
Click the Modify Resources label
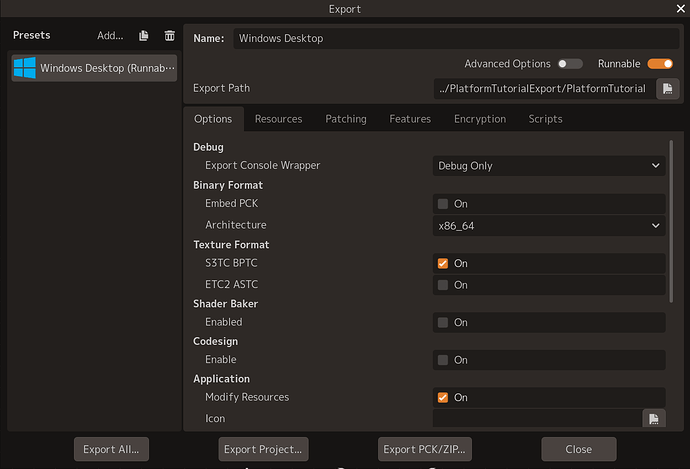[x=247, y=397]
